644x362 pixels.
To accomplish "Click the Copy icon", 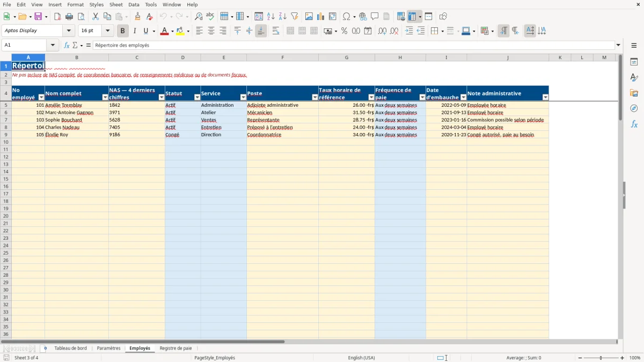I will [107, 17].
